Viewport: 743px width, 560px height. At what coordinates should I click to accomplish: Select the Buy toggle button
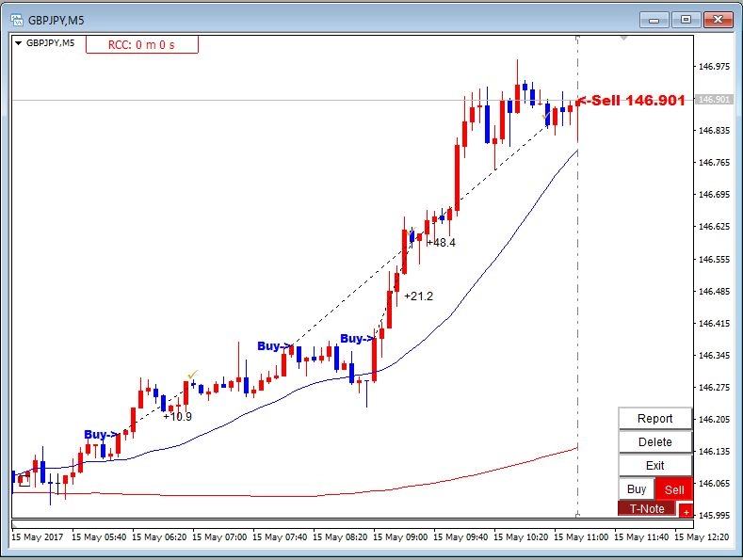[x=637, y=488]
